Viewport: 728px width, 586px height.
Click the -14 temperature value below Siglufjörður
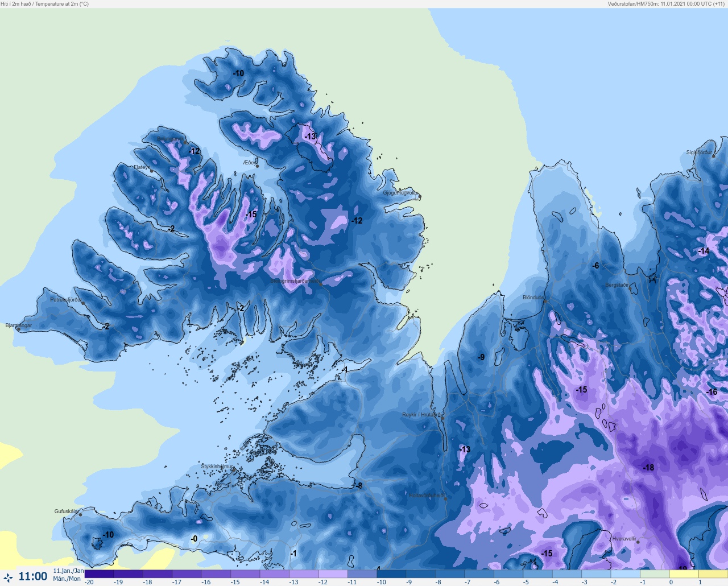click(x=704, y=251)
